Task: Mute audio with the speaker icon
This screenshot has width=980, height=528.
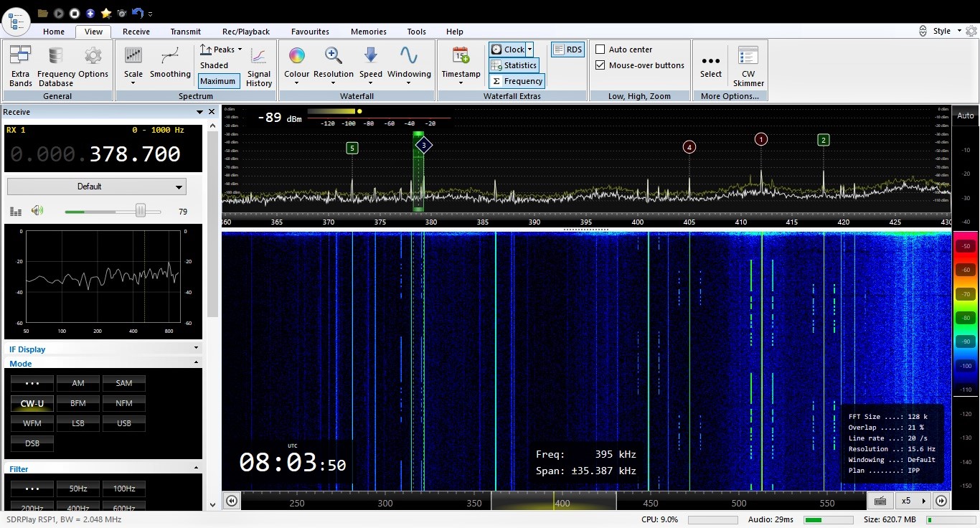Action: click(x=37, y=210)
